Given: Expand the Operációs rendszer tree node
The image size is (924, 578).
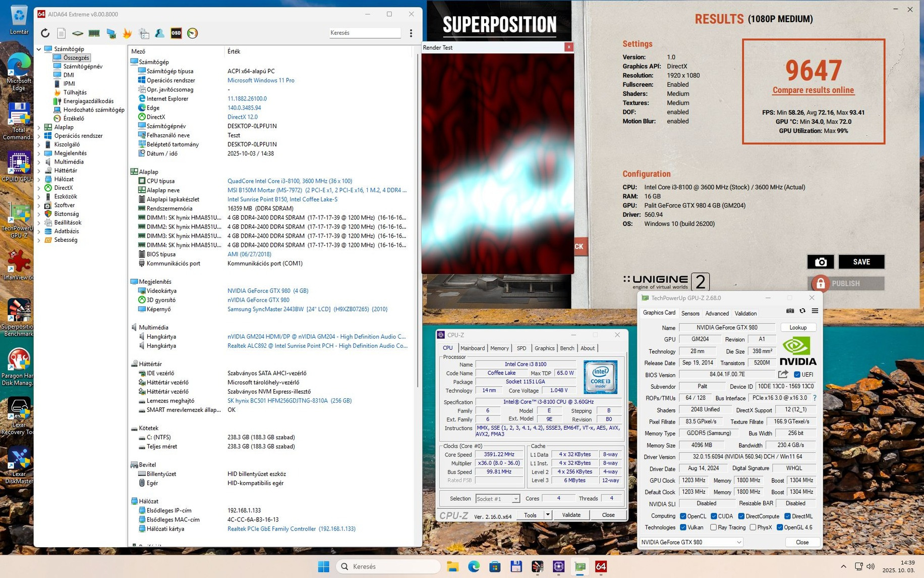Looking at the screenshot, I should coord(39,136).
